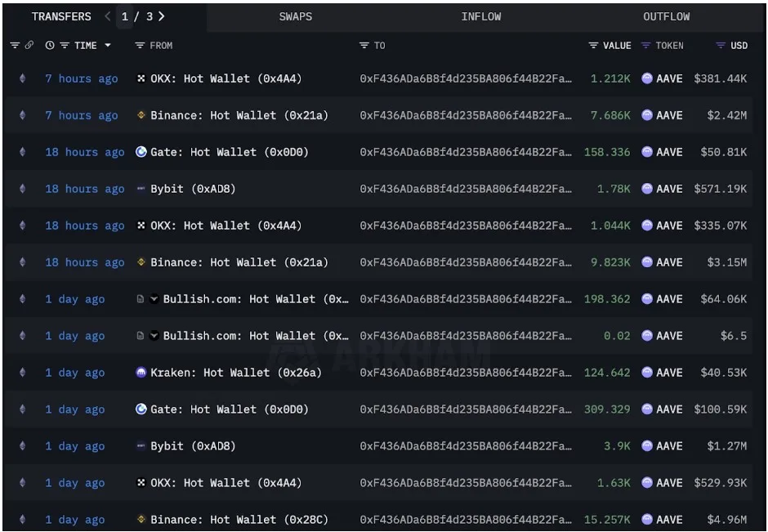Open Kraken: Hot Wallet (0x26a) link

pyautogui.click(x=235, y=373)
